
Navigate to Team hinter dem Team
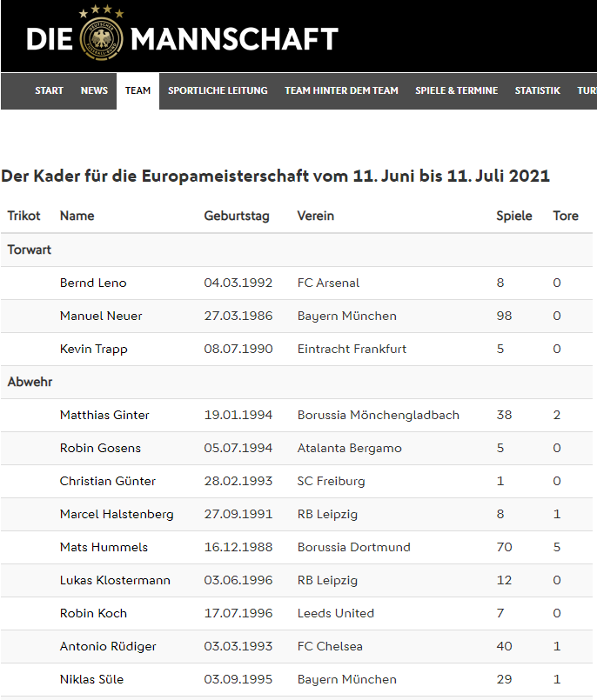tap(341, 90)
